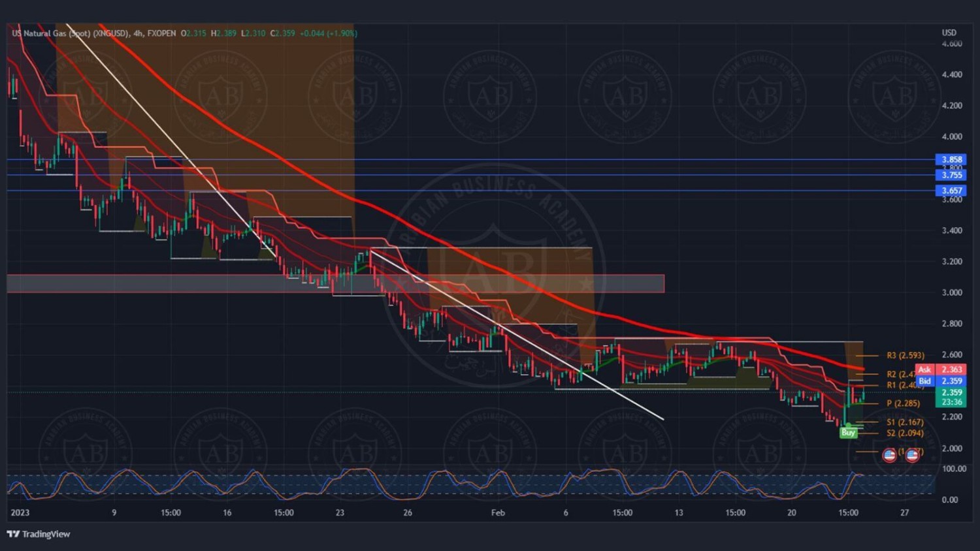980x551 pixels.
Task: Click the H2.389 high value in the legend
Action: coord(223,33)
